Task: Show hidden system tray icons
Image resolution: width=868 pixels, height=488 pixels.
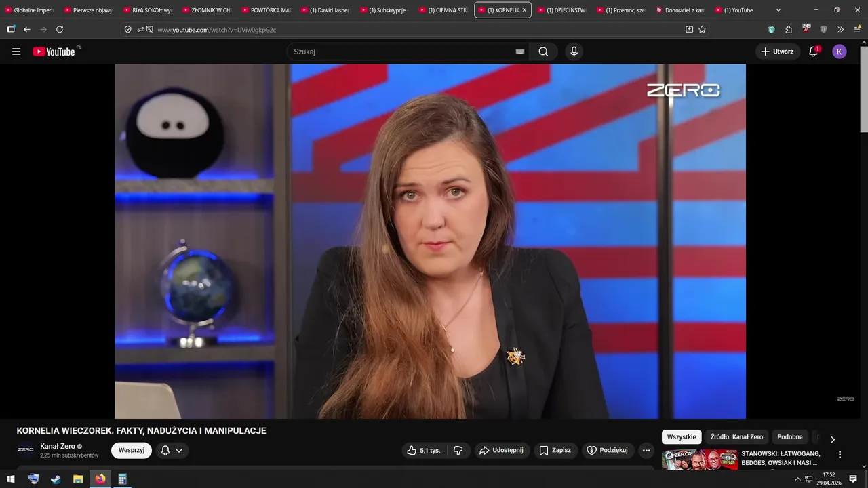Action: tap(797, 479)
